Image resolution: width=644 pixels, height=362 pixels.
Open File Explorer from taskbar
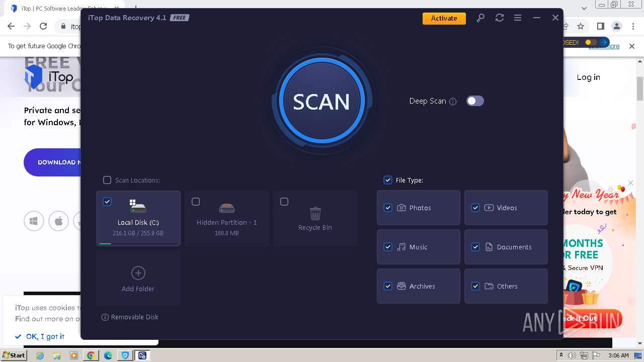(57, 355)
